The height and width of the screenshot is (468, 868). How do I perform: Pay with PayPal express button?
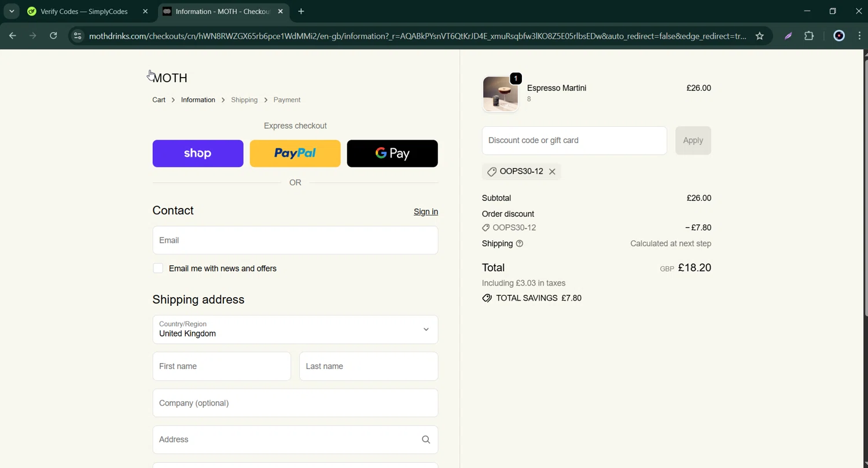(x=295, y=153)
